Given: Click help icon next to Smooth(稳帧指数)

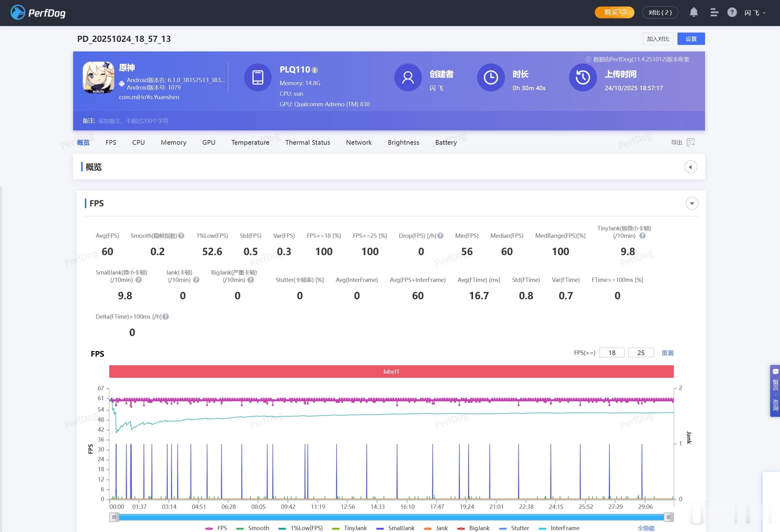Looking at the screenshot, I should (181, 235).
